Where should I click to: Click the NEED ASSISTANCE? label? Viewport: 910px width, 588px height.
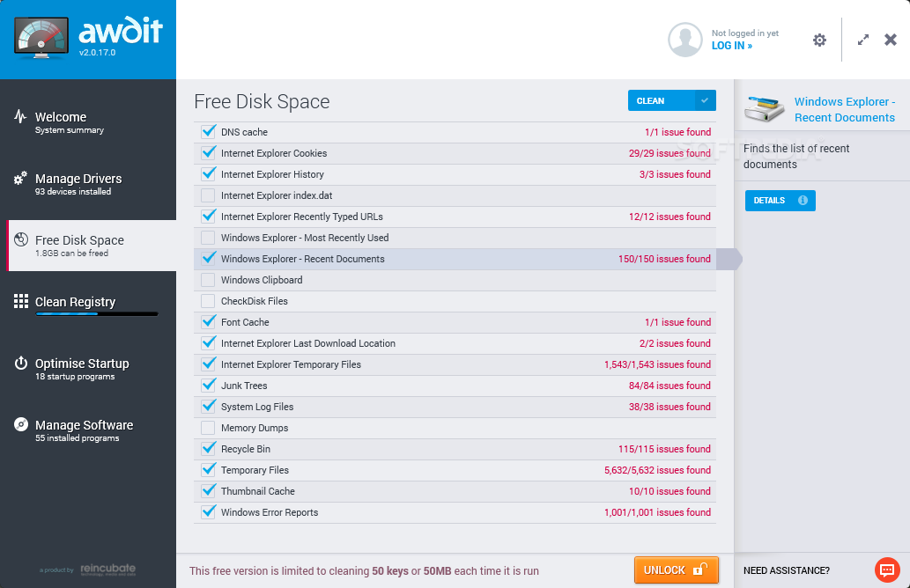(x=787, y=570)
